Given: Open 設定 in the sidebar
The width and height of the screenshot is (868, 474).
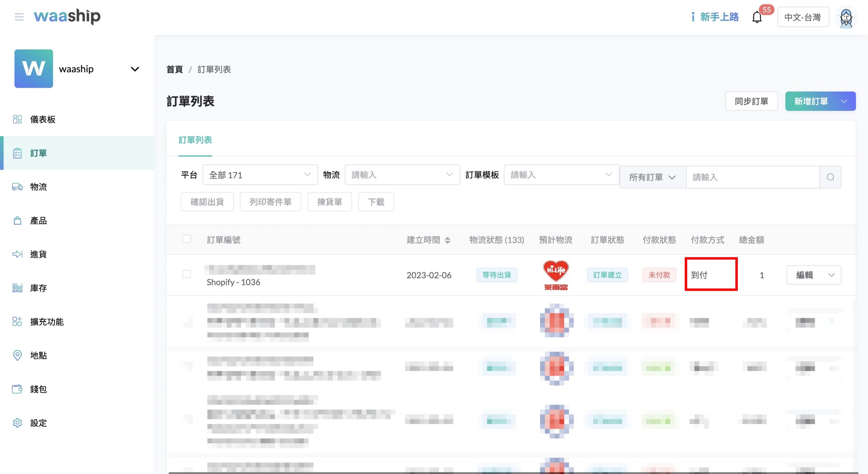Looking at the screenshot, I should coord(38,423).
